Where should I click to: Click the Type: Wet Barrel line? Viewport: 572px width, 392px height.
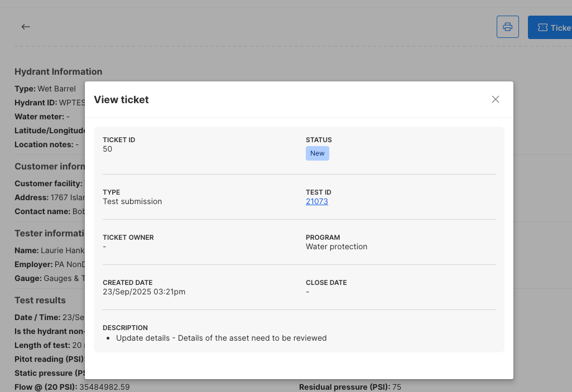pyautogui.click(x=45, y=89)
